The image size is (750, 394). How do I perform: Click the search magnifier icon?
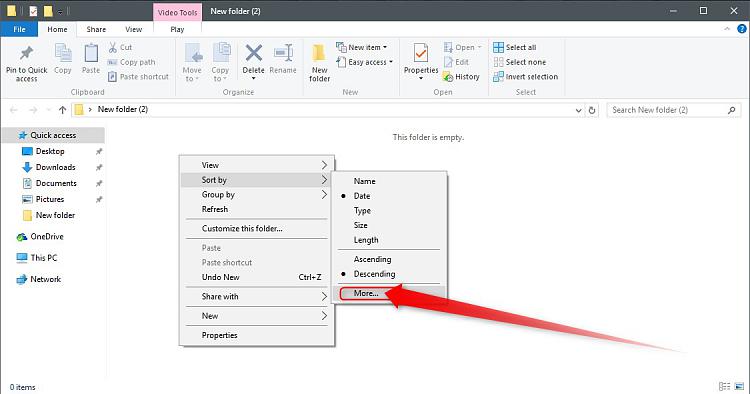(731, 110)
